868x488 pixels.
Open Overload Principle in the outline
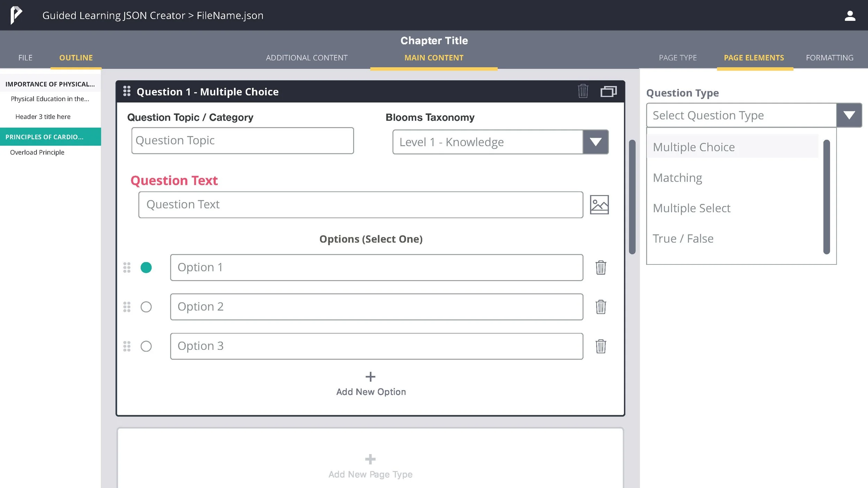[x=37, y=152]
